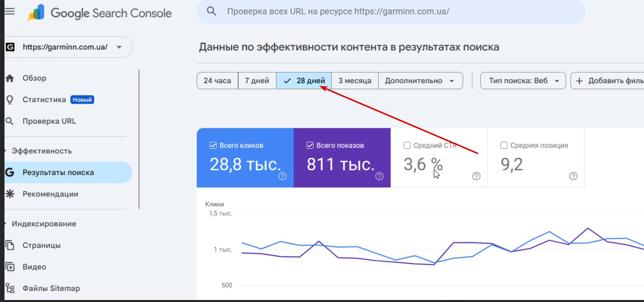Click the plus icon for adding a filter

coord(579,81)
